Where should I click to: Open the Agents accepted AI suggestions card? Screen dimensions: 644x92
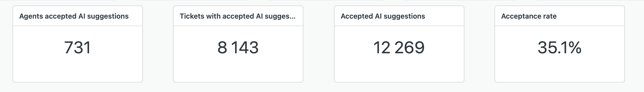coord(78,44)
